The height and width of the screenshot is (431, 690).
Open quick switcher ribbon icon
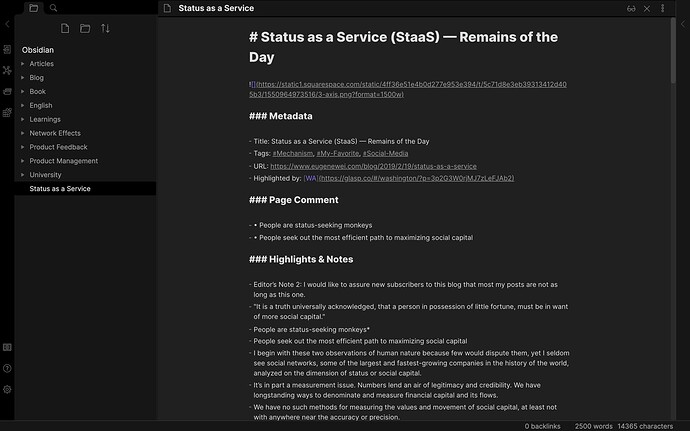pos(7,49)
